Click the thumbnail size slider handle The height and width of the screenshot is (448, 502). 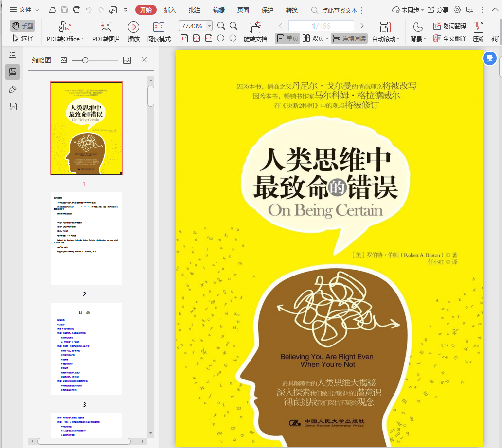(x=85, y=60)
